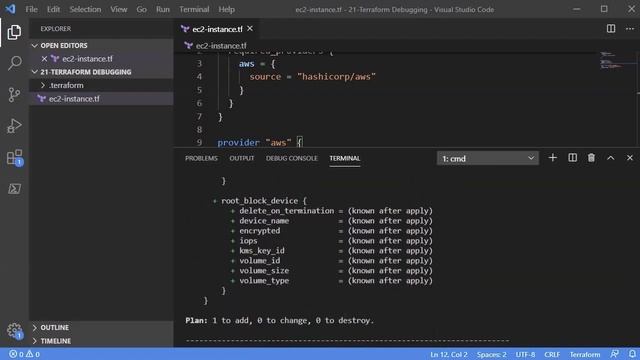Open the Run and Debug view

tap(14, 126)
